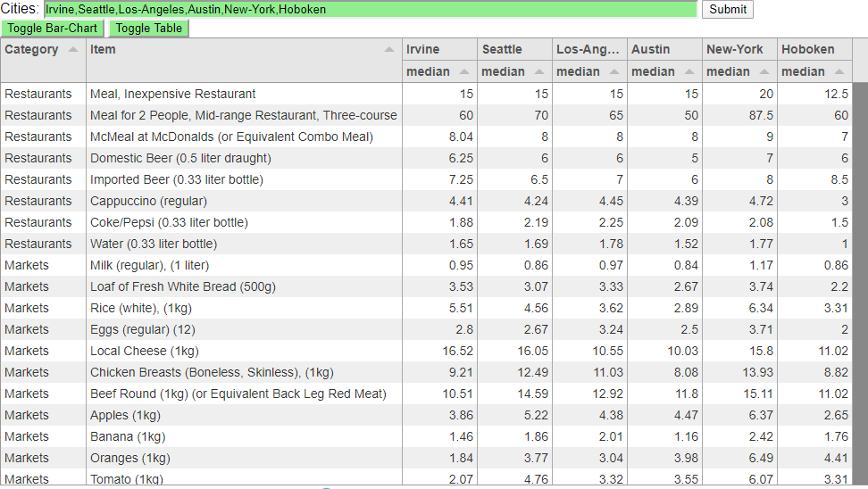The height and width of the screenshot is (489, 868).
Task: Click Irvine value 8.04
Action: (x=461, y=137)
